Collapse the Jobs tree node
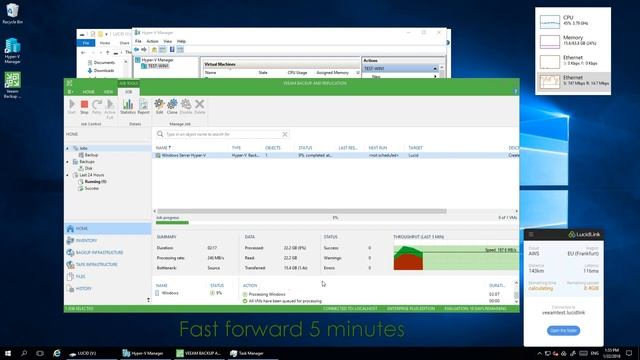640x360 pixels. 68,148
